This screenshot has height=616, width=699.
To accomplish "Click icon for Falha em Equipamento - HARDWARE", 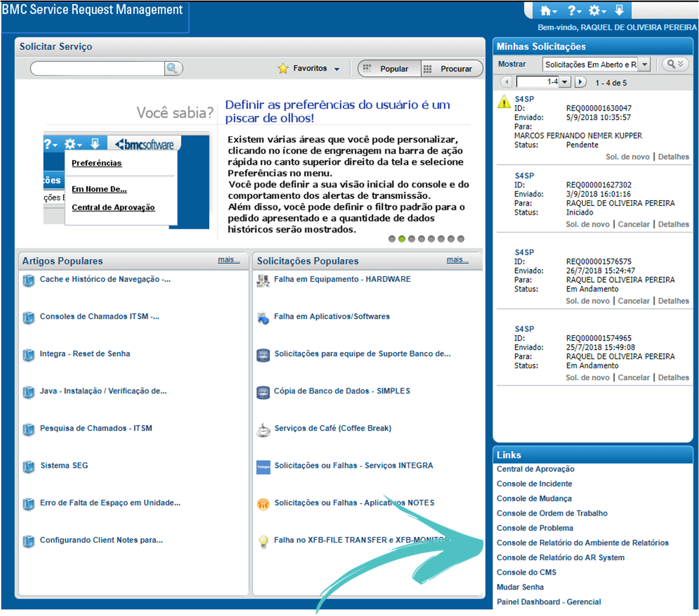I will [x=263, y=281].
